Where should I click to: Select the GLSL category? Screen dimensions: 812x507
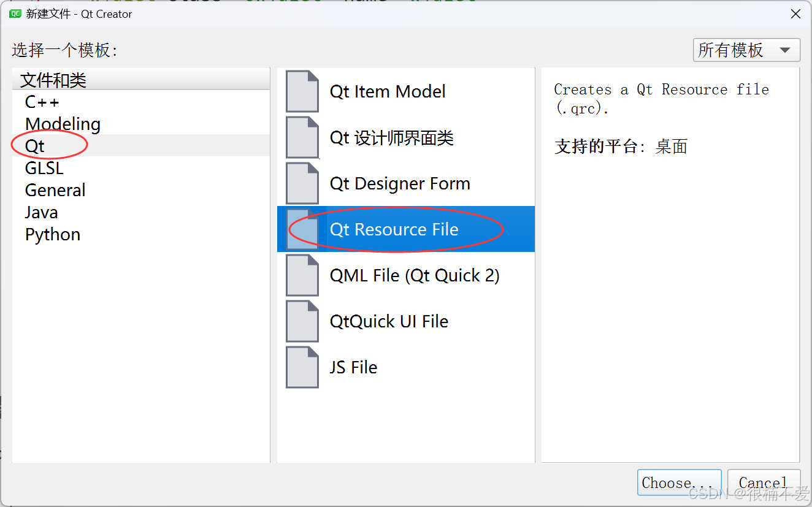point(140,168)
